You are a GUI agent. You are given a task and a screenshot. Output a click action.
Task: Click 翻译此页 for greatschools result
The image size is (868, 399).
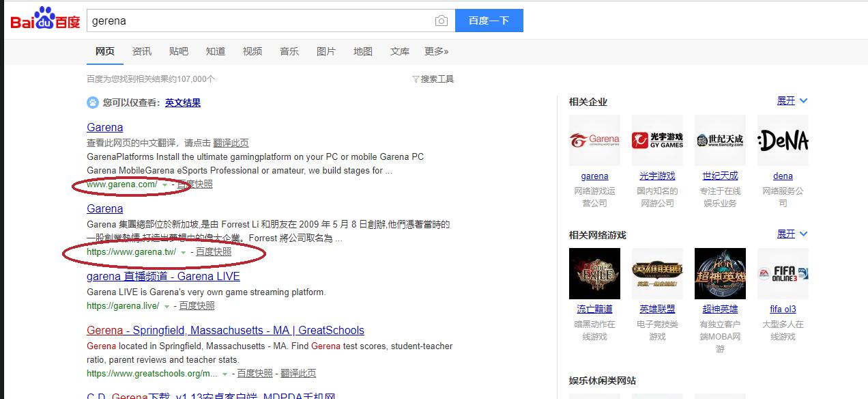pos(298,374)
